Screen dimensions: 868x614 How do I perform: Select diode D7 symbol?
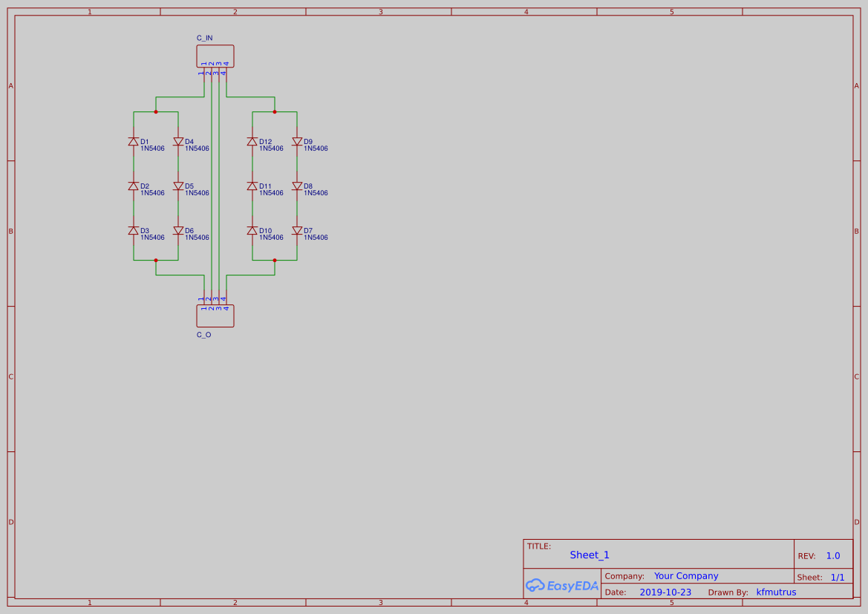(x=298, y=231)
